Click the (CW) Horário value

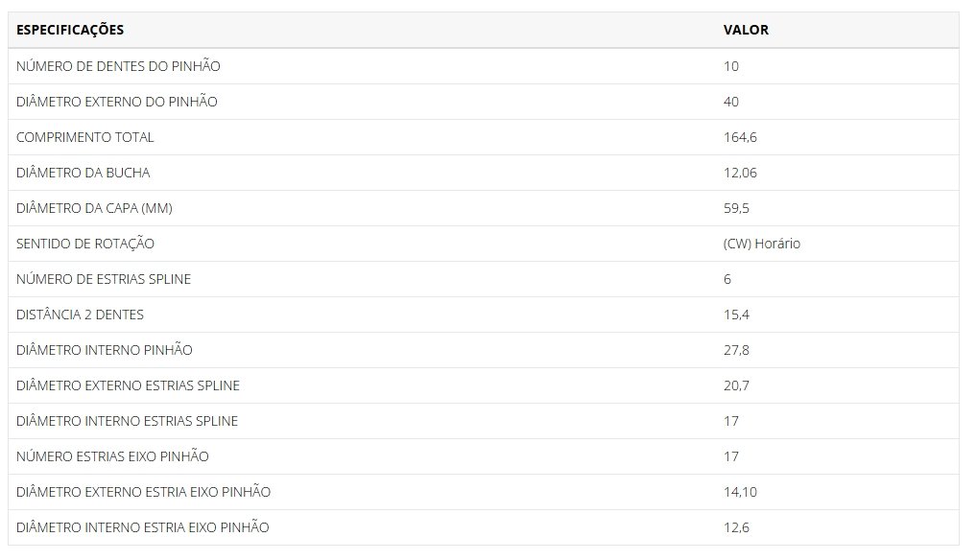coord(762,244)
